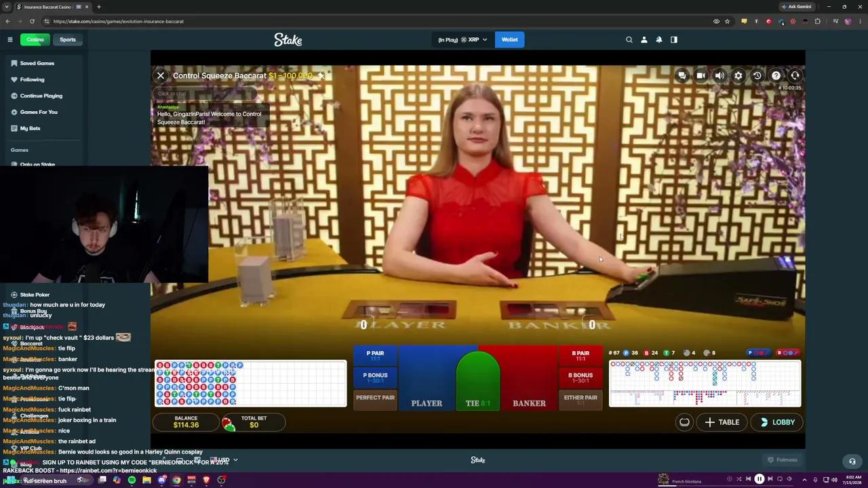
Task: Toggle the Stake sidebar hamburger menu
Action: [10, 39]
